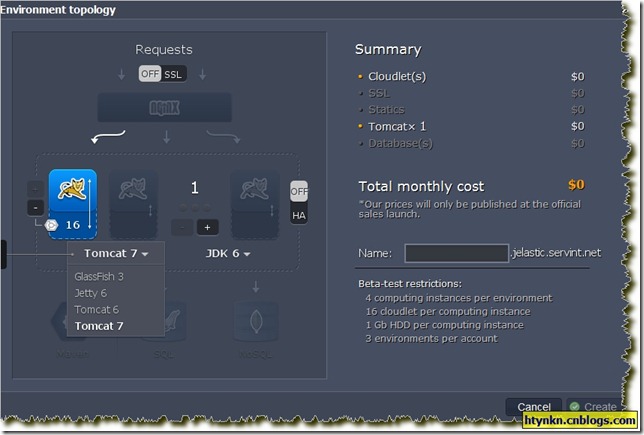Toggle the HA high availability switch
This screenshot has width=644, height=435.
click(299, 203)
